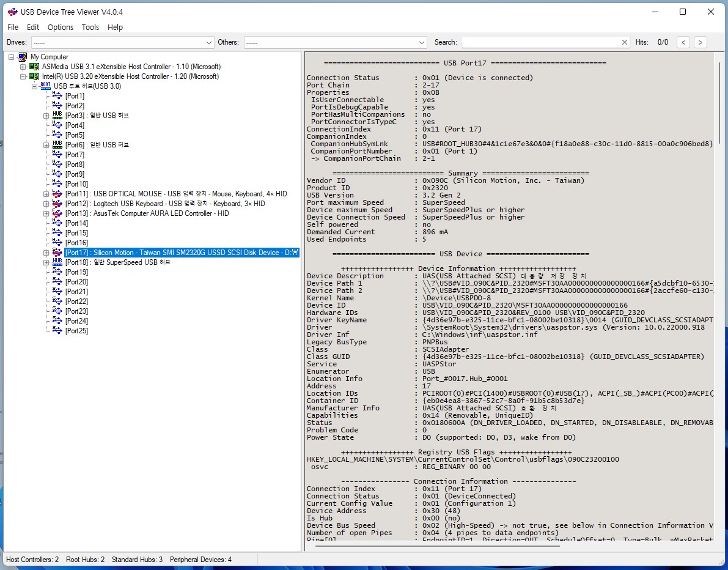The width and height of the screenshot is (728, 570).
Task: Go to next search hit
Action: [x=700, y=42]
